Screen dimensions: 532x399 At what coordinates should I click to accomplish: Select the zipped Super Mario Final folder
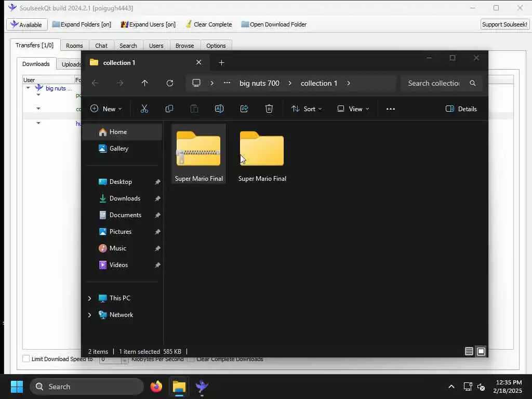[x=199, y=154]
